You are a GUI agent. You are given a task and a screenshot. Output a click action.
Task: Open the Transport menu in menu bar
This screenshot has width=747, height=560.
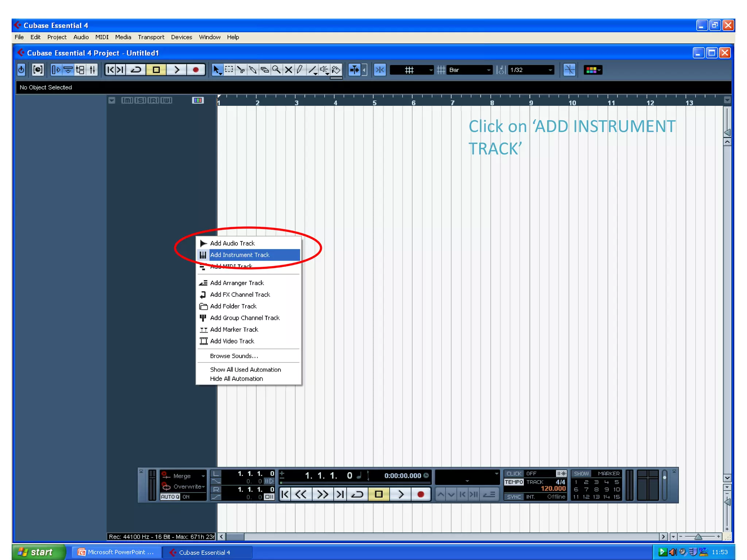point(151,37)
